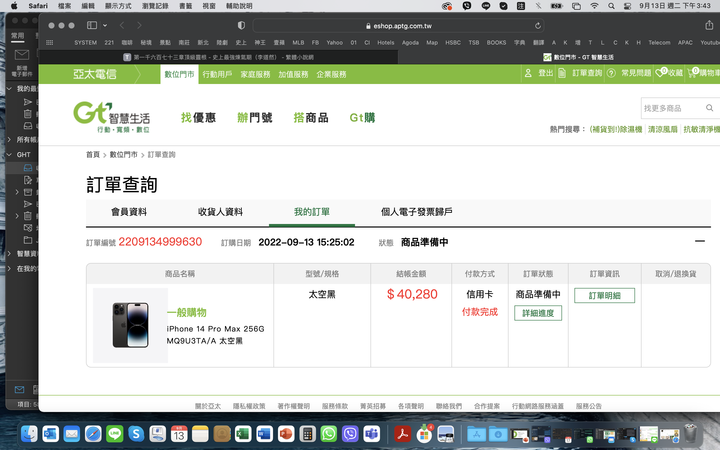Viewport: 720px width, 450px height.
Task: Show the favorites grid icon in bookmarks bar
Action: click(50, 42)
